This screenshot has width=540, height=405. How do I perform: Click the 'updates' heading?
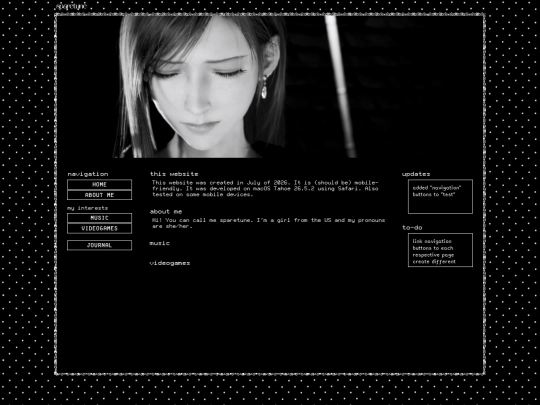point(416,174)
